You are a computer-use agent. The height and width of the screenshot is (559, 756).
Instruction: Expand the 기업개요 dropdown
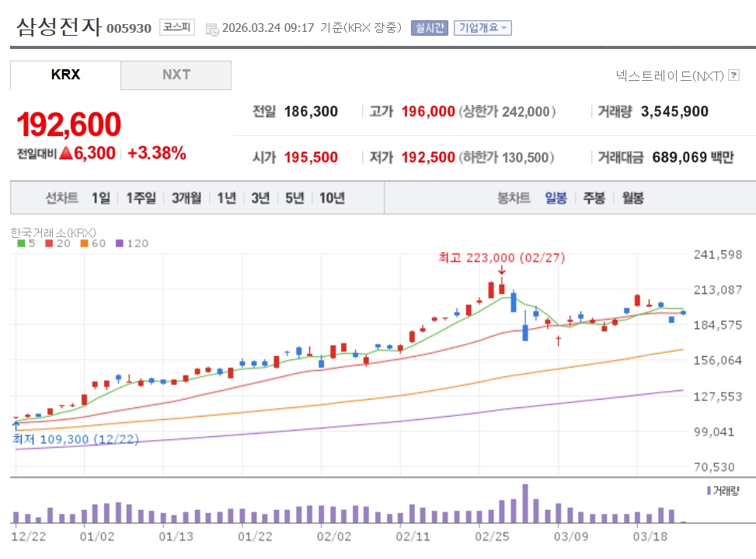pyautogui.click(x=483, y=28)
